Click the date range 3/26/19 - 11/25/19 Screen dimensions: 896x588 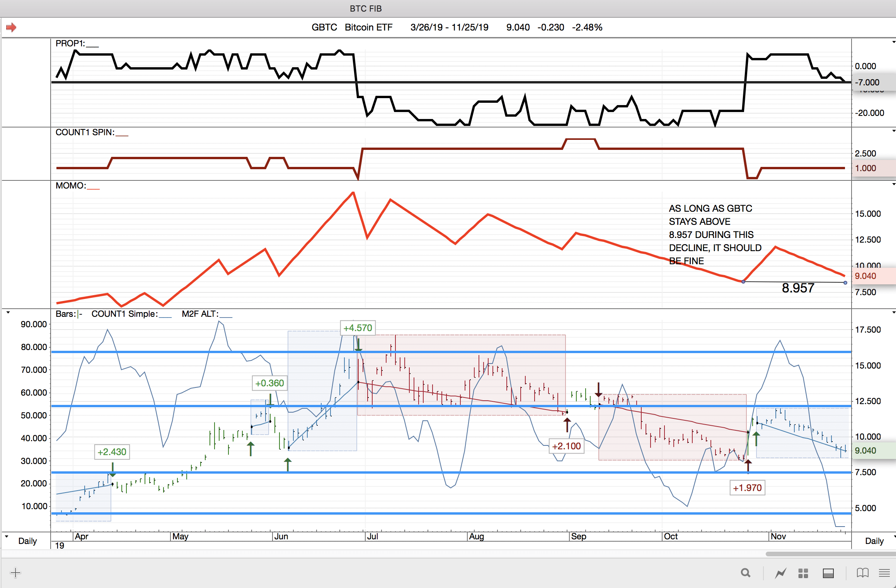449,27
